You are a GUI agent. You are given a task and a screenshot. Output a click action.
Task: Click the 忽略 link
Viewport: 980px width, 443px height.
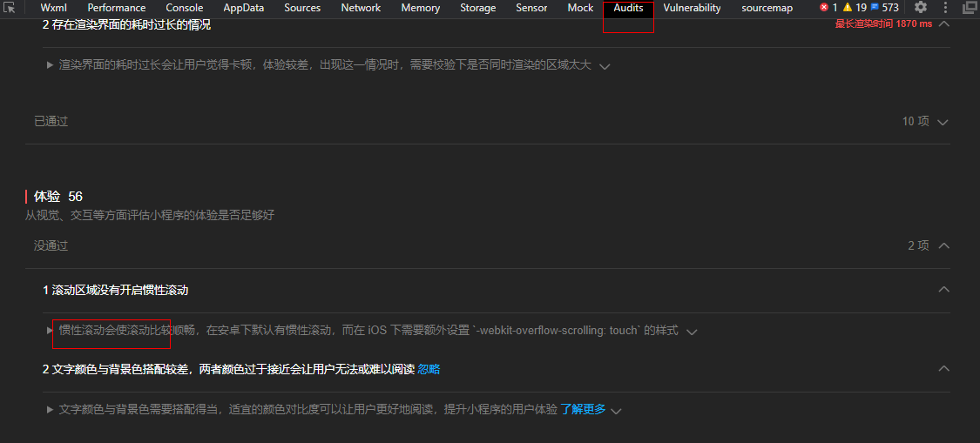(x=429, y=369)
